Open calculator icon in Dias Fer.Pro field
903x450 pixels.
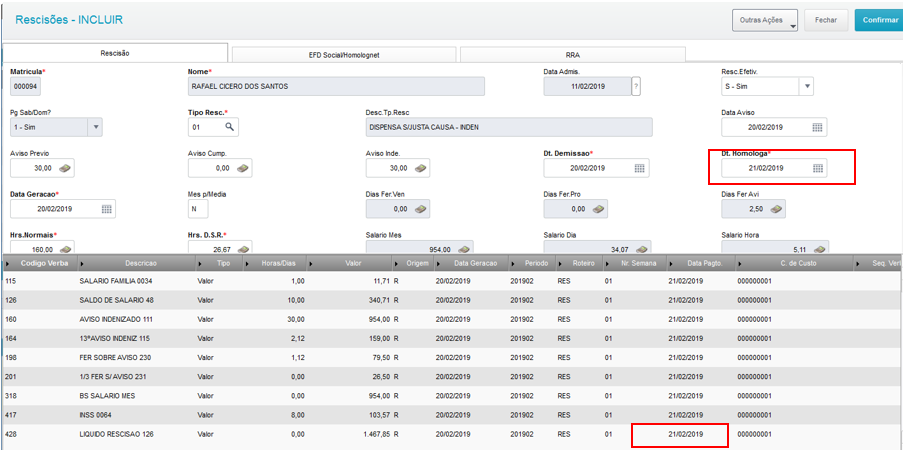click(599, 209)
